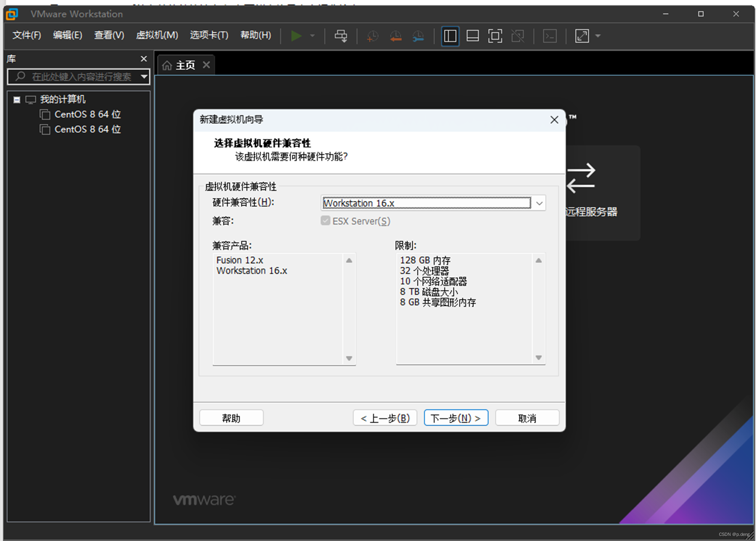The width and height of the screenshot is (756, 541).
Task: Toggle the show library sidebar icon
Action: point(450,36)
